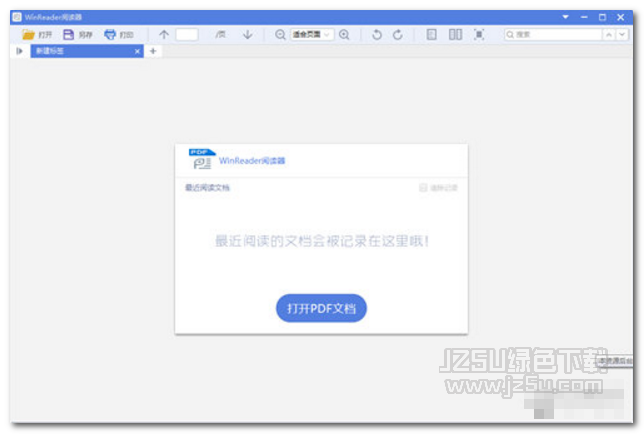Open title bar dropdown menu arrow

(x=565, y=17)
